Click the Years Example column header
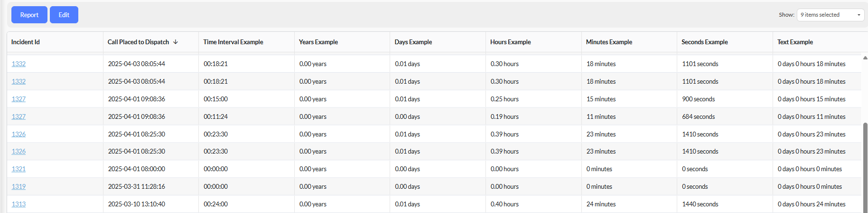This screenshot has height=213, width=868. (x=318, y=42)
